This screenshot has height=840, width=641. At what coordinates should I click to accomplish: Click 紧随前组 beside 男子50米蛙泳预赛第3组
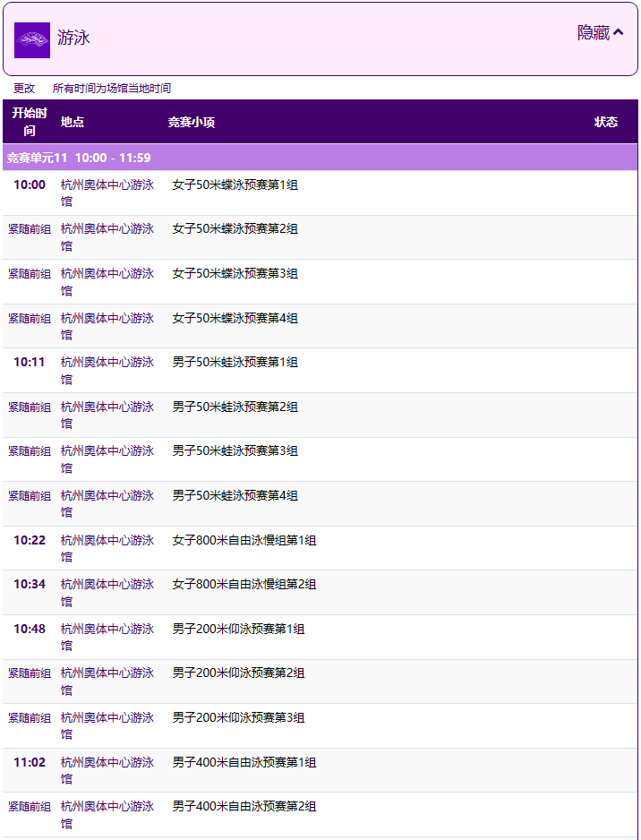coord(30,451)
